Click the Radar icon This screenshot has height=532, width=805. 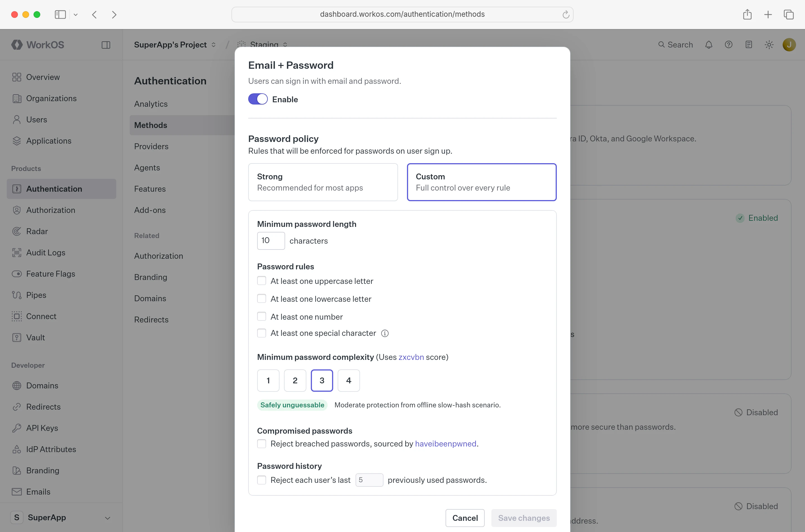[x=16, y=231]
